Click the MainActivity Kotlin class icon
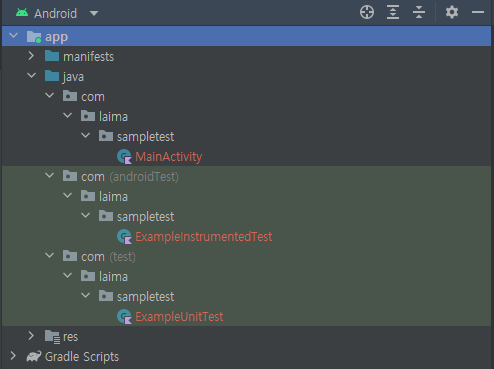This screenshot has width=494, height=369. coord(124,156)
